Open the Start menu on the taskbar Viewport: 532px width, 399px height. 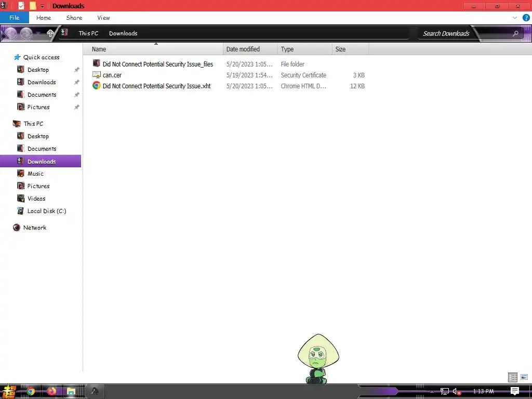click(8, 392)
